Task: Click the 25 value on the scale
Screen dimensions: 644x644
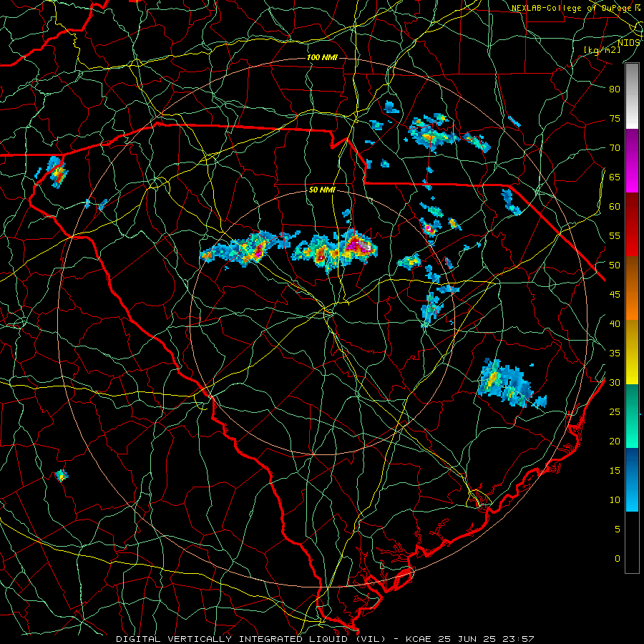Action: 615,412
